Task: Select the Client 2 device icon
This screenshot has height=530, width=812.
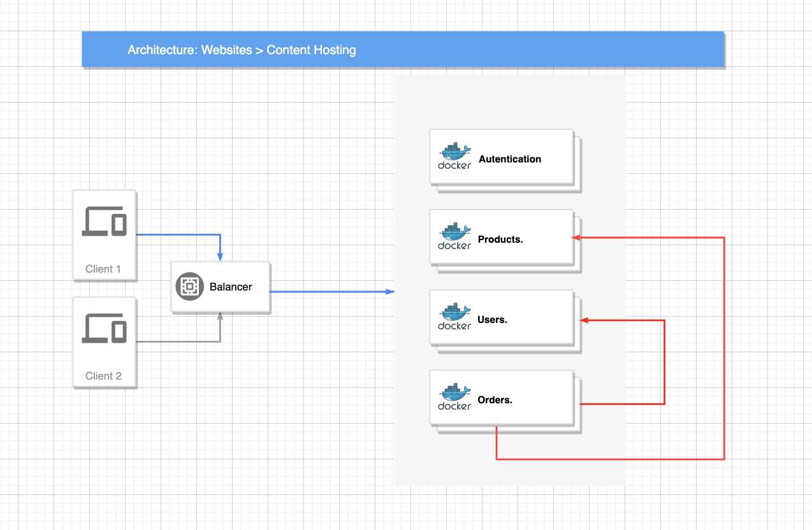Action: coord(104,329)
